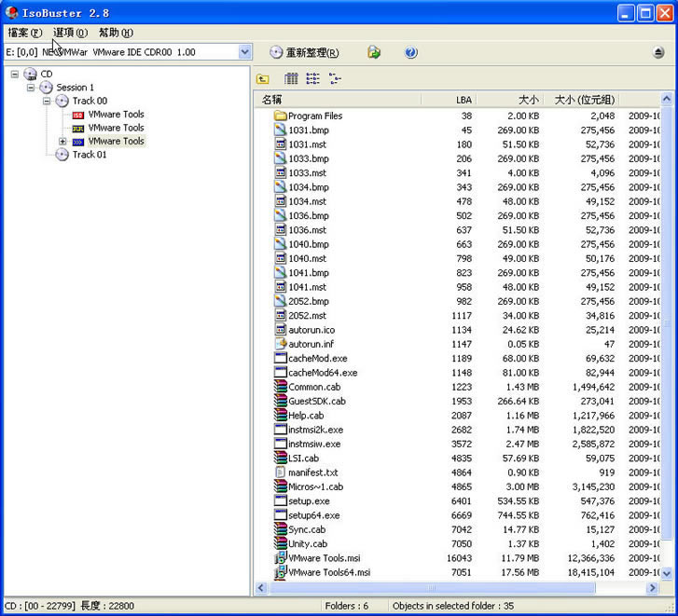Select the Unity.cab archive icon
Screen dimensions: 678x616
(x=281, y=543)
